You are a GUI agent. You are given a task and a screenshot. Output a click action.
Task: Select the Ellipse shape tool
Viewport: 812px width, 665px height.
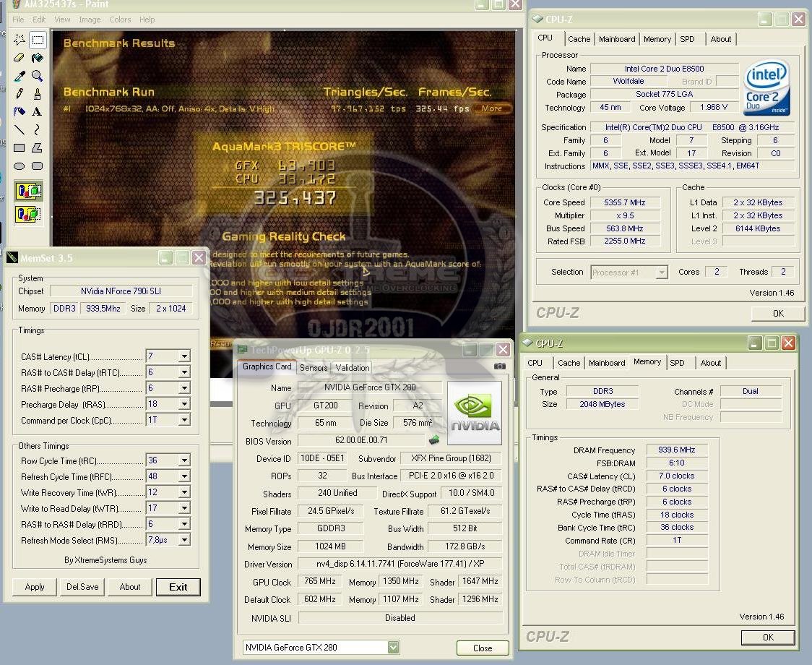pos(20,166)
